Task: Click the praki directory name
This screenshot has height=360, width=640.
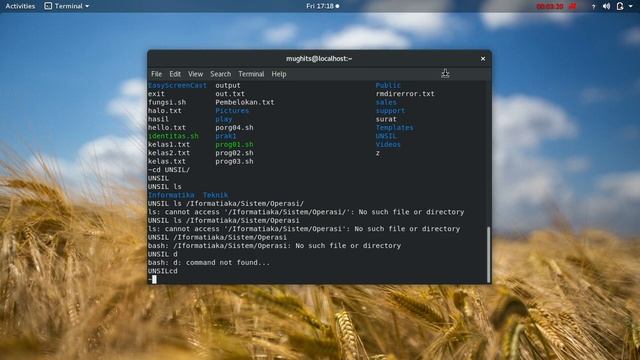Action: click(226, 136)
